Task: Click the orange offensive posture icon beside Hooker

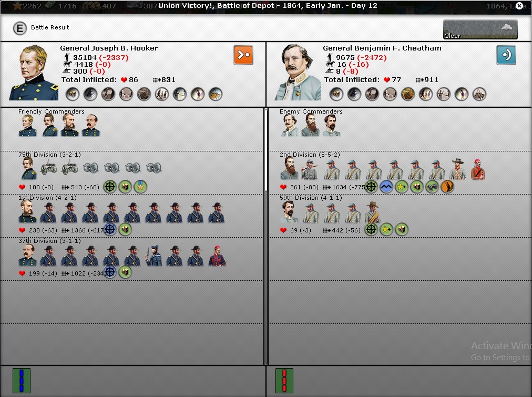Action: [243, 55]
